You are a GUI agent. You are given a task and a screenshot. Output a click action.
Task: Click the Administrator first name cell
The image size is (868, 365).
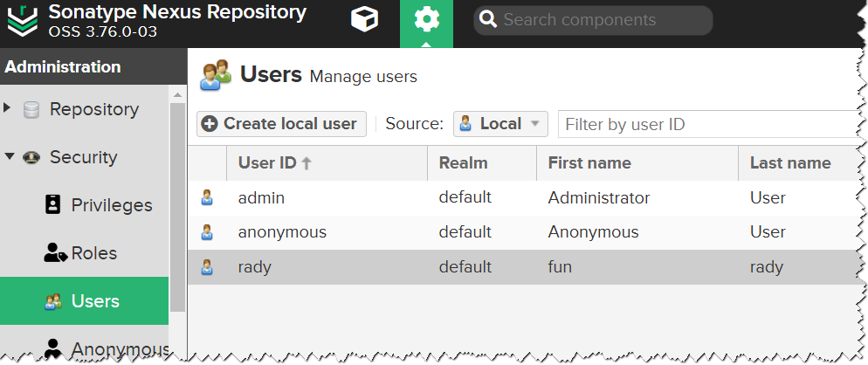tap(599, 197)
